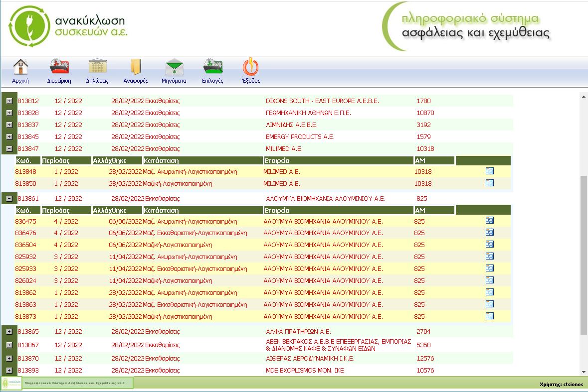The height and width of the screenshot is (392, 588).
Task: Open details icon for record 813850
Action: tap(490, 183)
